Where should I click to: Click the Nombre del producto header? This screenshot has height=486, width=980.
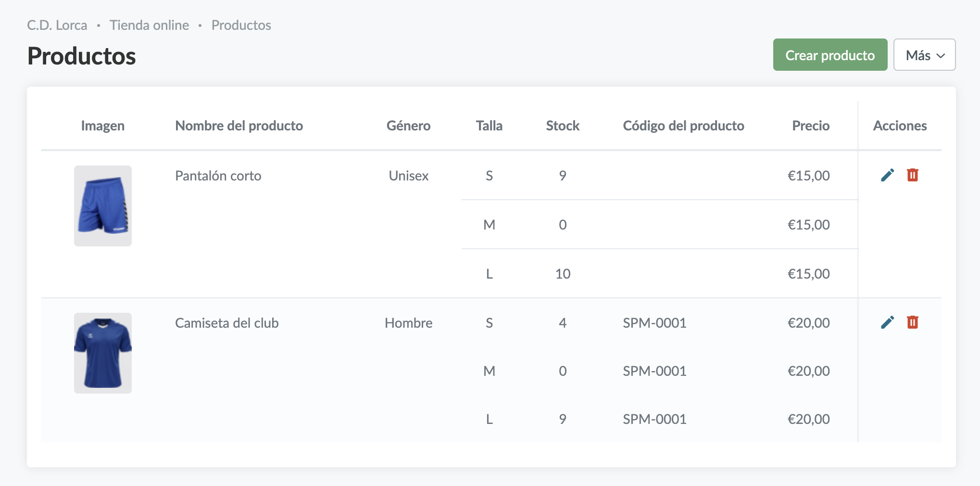[239, 126]
